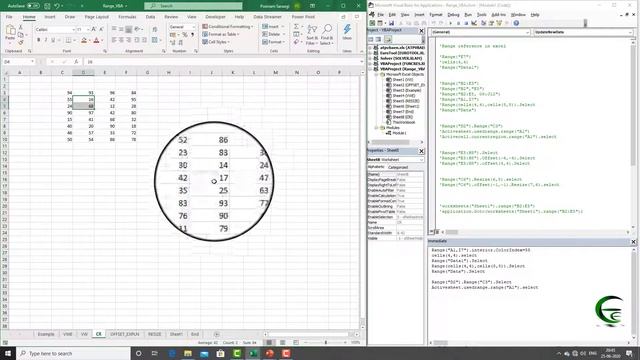
Task: Open the Developer ribbon tab
Action: point(215,17)
